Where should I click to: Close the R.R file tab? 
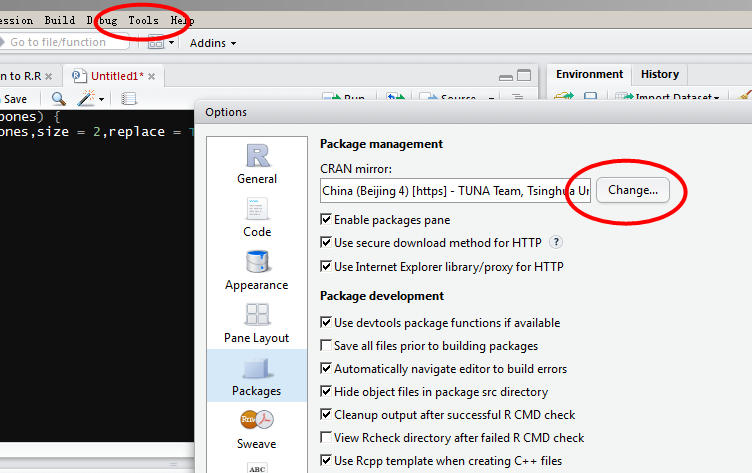tap(48, 76)
